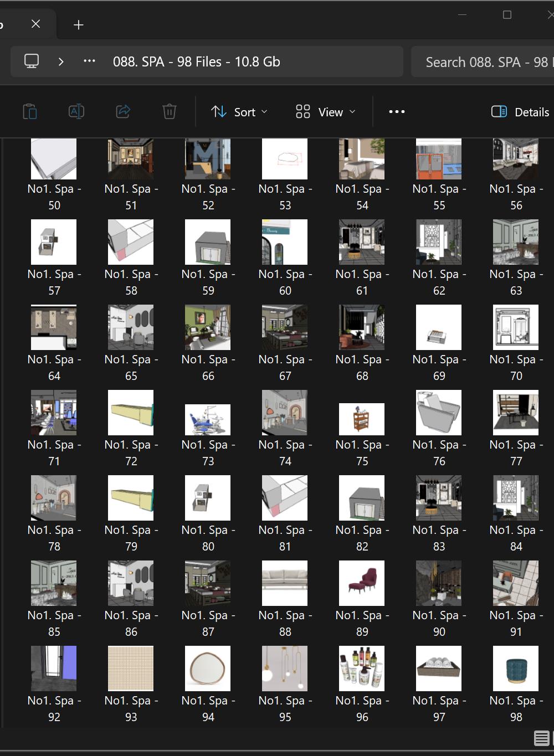Select file No1. Spa - 50

click(54, 174)
